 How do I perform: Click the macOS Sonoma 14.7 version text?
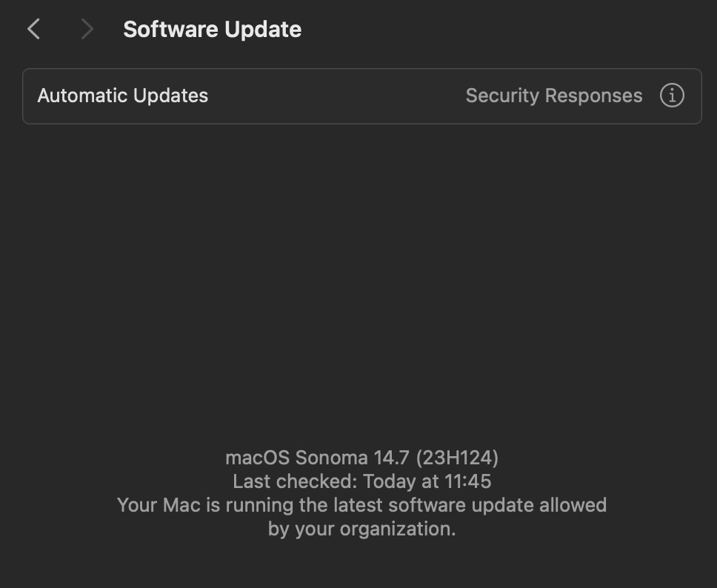click(x=317, y=458)
